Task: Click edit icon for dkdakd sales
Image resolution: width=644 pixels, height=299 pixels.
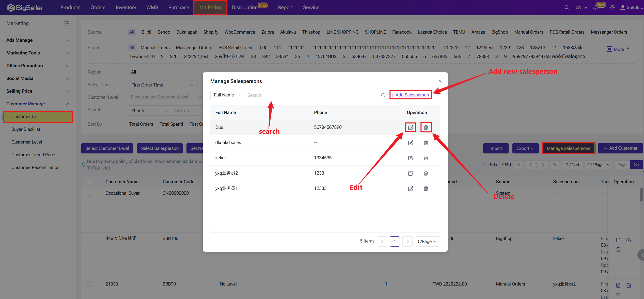Action: point(410,143)
